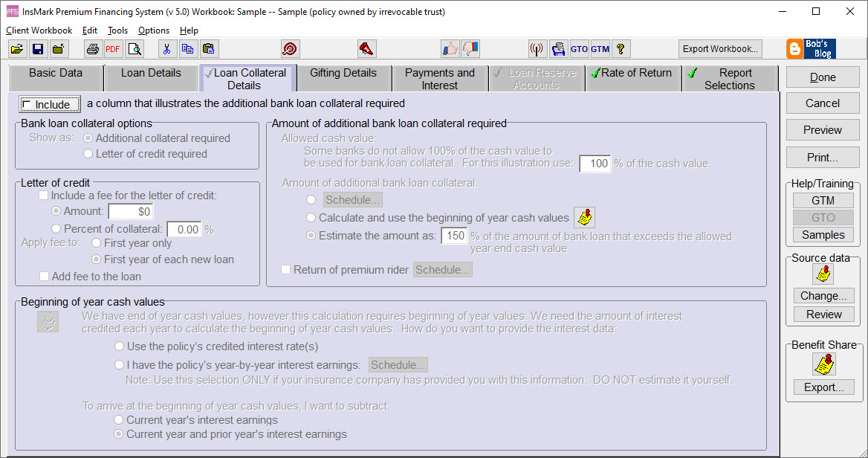Give feedback with the thumbs up icon
This screenshot has height=458, width=868.
[x=450, y=48]
